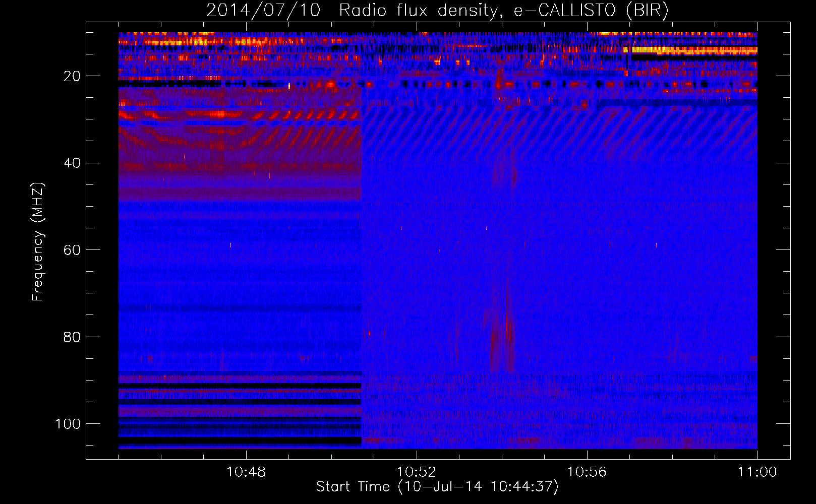This screenshot has width=816, height=504.
Task: Click the 11:00 time tick label
Action: click(x=757, y=472)
